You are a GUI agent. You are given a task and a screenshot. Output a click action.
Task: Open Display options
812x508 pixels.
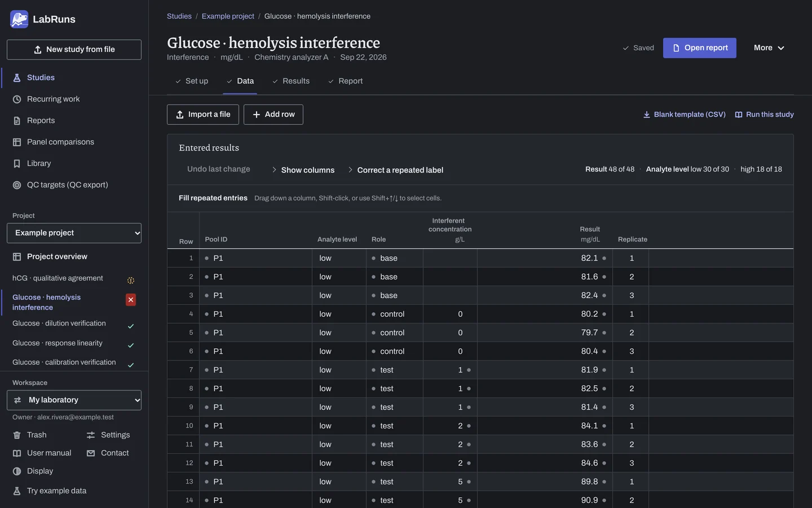[x=33, y=471]
